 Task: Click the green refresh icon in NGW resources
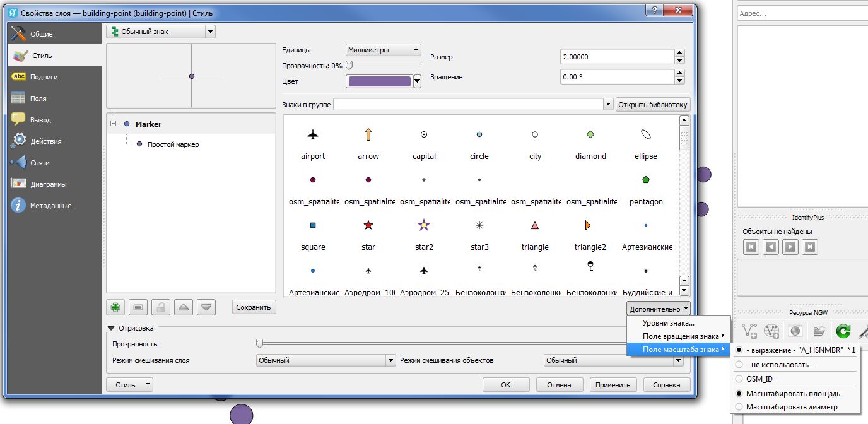tap(843, 331)
